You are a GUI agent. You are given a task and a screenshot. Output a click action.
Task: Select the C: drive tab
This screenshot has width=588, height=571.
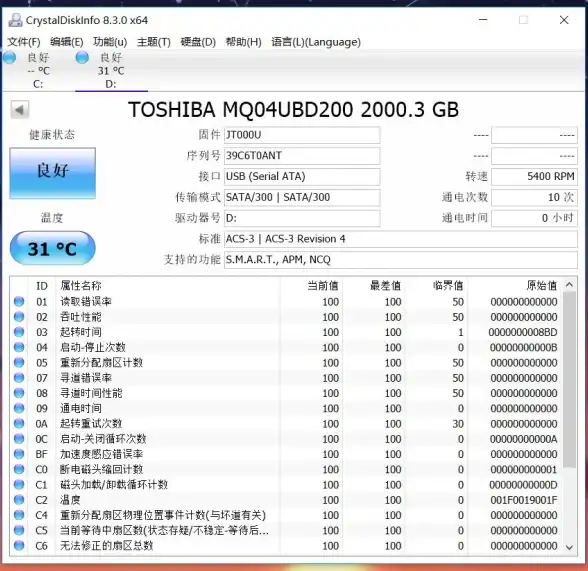point(38,70)
